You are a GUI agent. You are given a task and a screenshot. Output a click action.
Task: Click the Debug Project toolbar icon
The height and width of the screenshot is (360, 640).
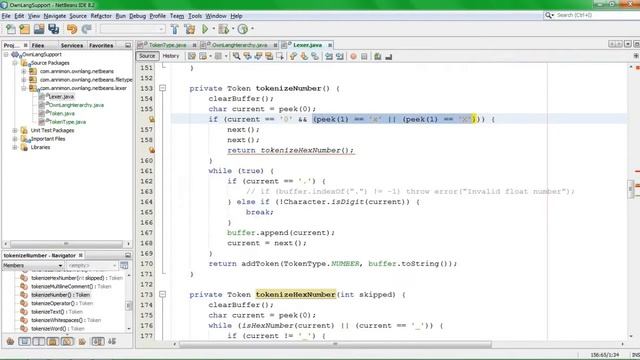click(223, 29)
